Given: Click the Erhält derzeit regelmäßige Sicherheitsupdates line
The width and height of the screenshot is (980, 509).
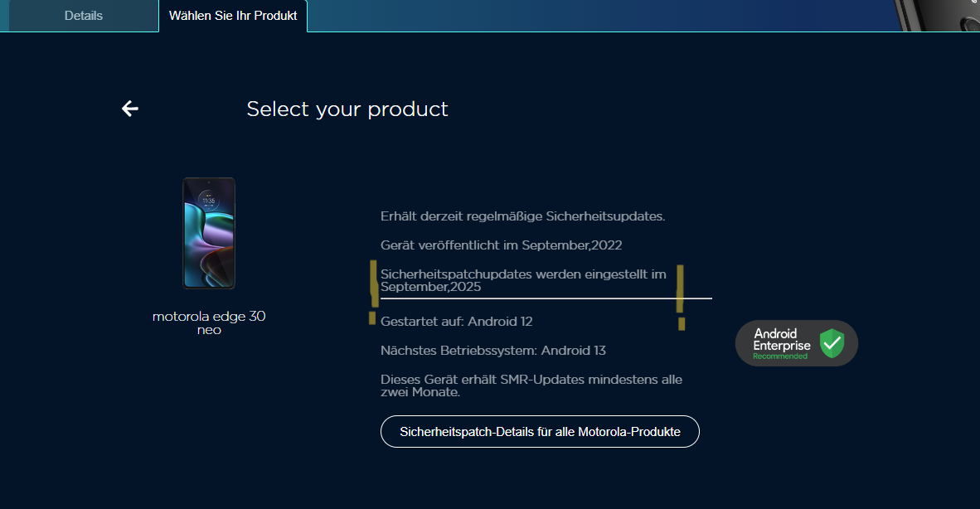Looking at the screenshot, I should point(523,216).
